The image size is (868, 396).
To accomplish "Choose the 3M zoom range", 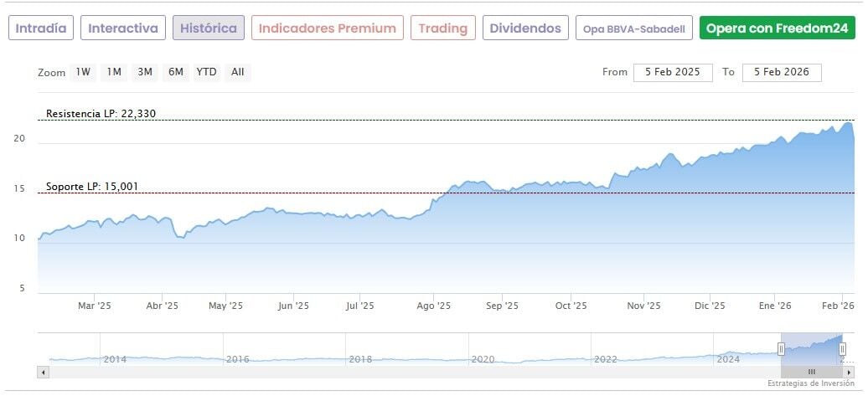I will (145, 72).
